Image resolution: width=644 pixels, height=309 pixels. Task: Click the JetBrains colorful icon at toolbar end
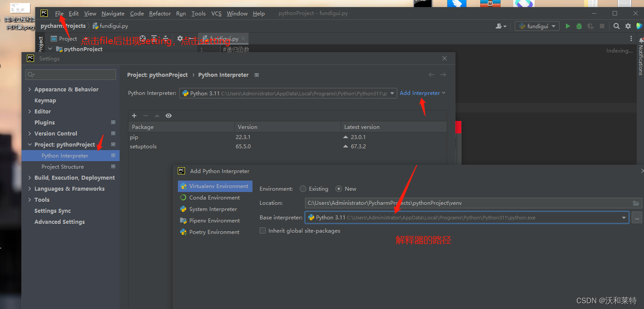click(x=639, y=26)
